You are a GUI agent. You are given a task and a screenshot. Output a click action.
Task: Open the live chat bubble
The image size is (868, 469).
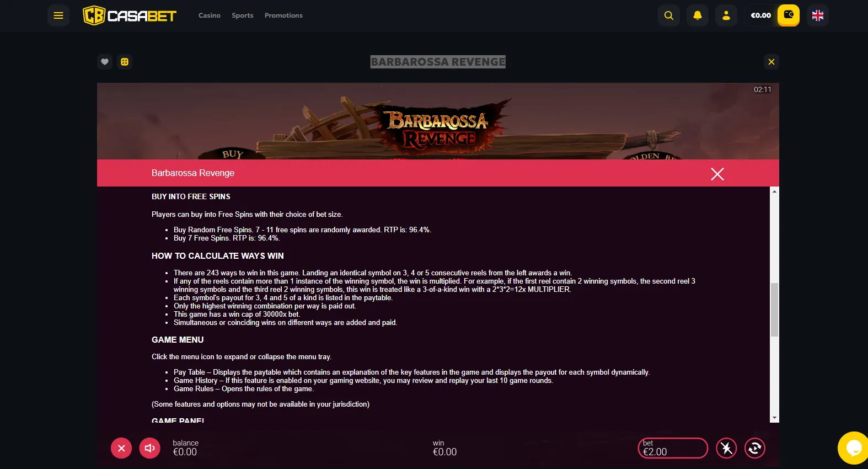(x=854, y=448)
